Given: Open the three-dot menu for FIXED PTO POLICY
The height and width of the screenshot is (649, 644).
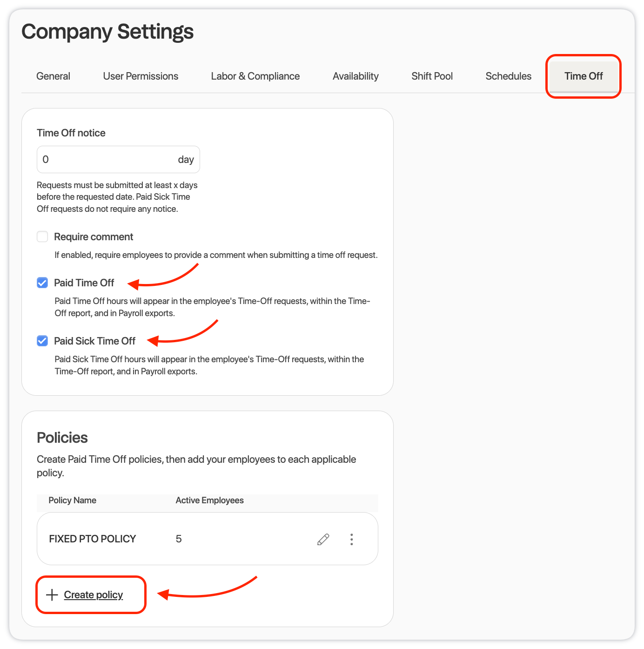Looking at the screenshot, I should pos(352,539).
